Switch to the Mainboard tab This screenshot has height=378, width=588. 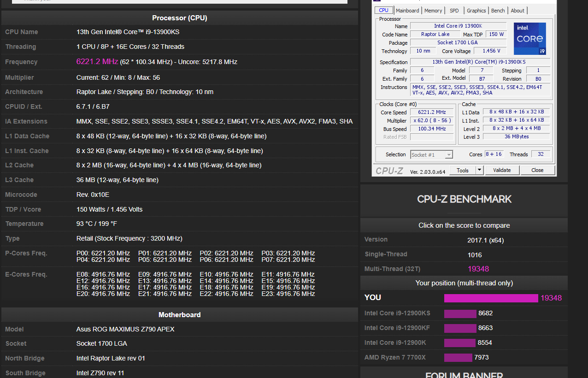pyautogui.click(x=407, y=11)
